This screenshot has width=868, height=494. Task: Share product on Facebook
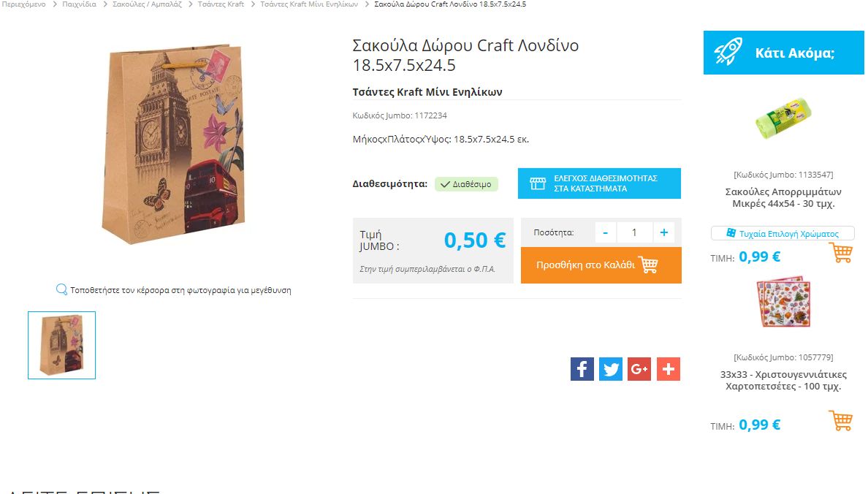click(582, 369)
